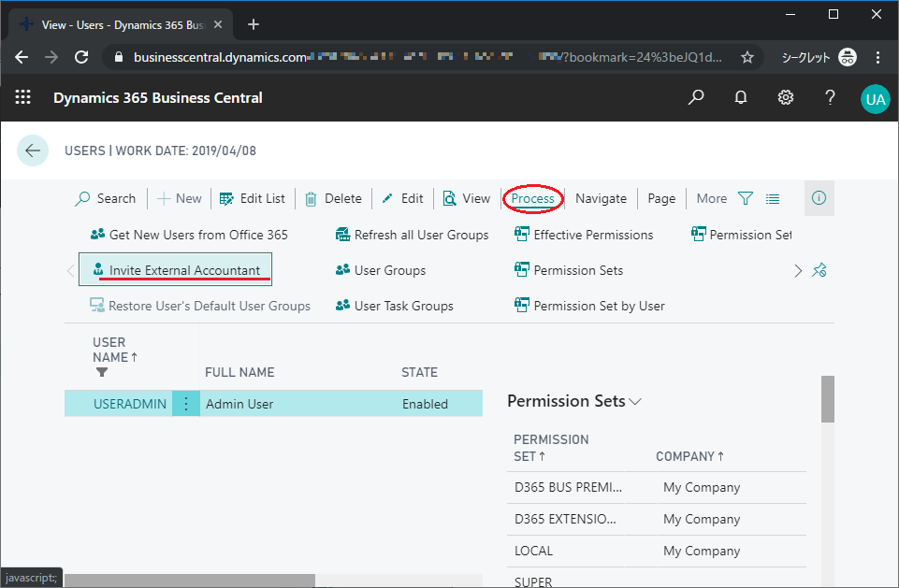Click Edit List in the toolbar
Image resolution: width=899 pixels, height=588 pixels.
253,198
